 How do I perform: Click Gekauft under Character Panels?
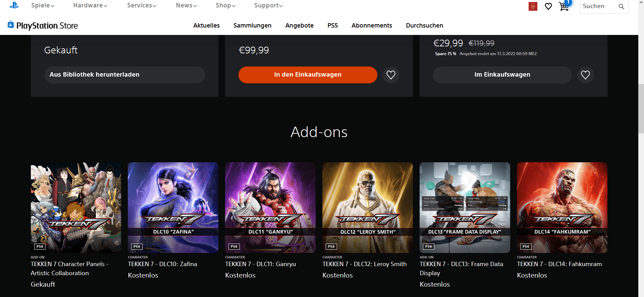pyautogui.click(x=43, y=284)
